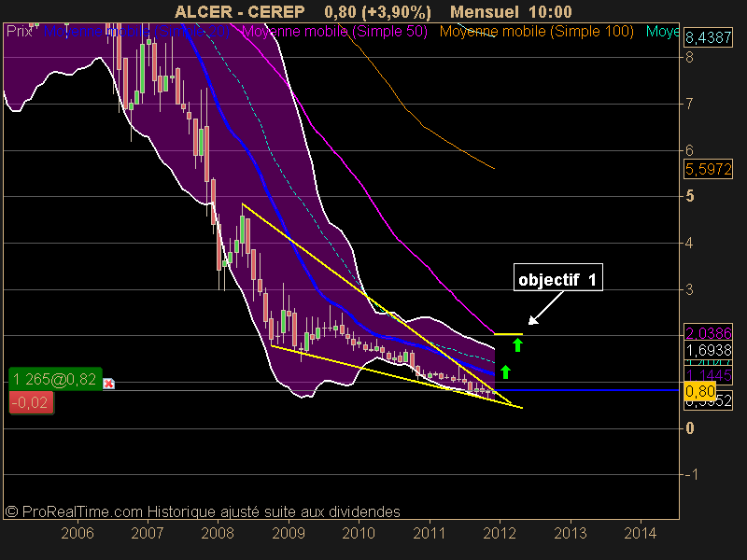Select the green arrow just above the blue line

505,371
